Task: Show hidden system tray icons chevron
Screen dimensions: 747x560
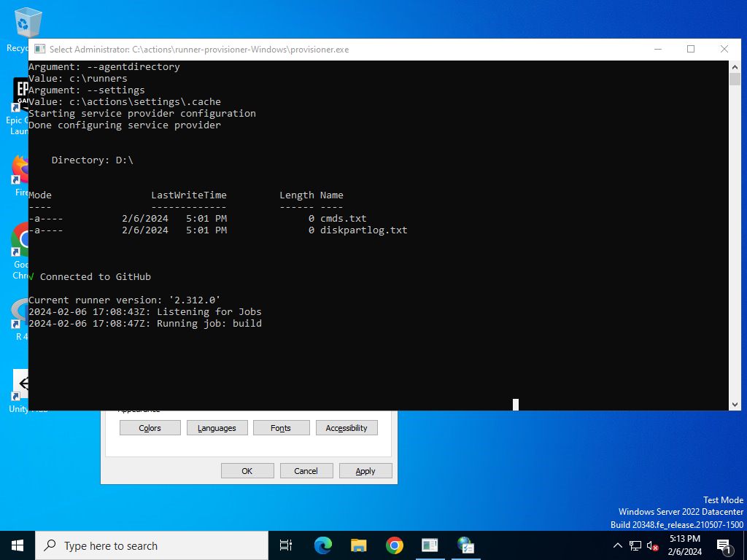Action: [617, 546]
